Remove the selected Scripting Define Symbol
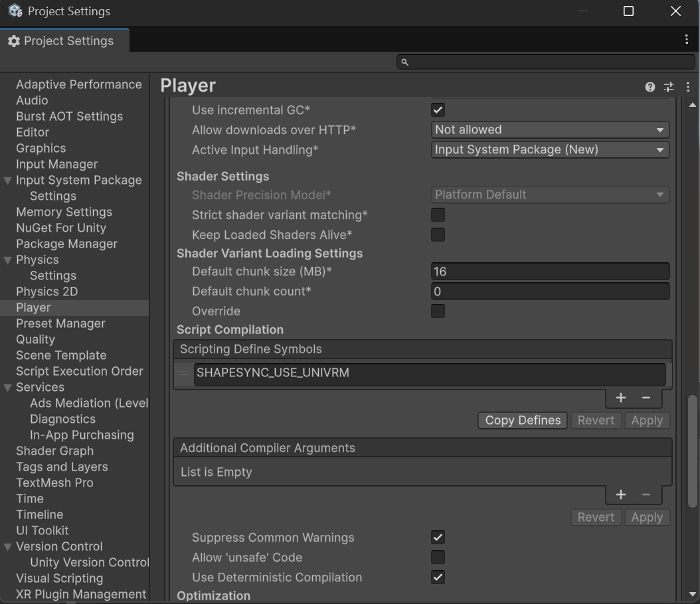 pyautogui.click(x=646, y=398)
